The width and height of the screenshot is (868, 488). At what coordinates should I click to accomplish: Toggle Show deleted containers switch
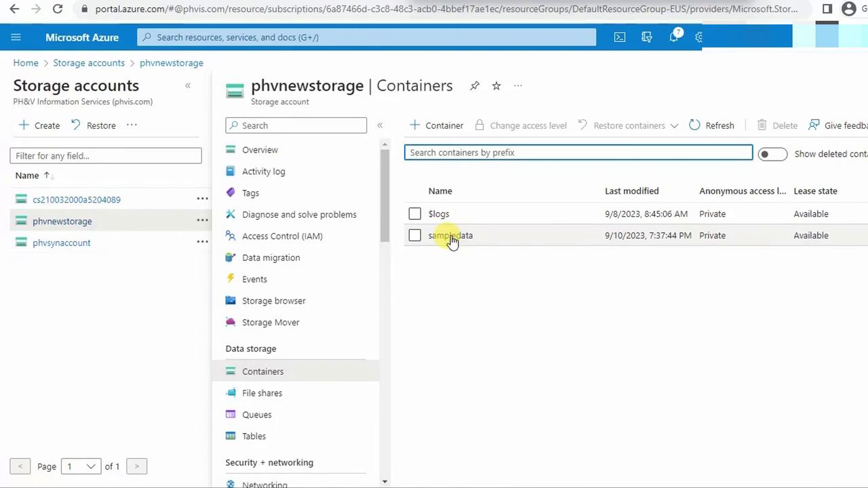click(x=772, y=154)
